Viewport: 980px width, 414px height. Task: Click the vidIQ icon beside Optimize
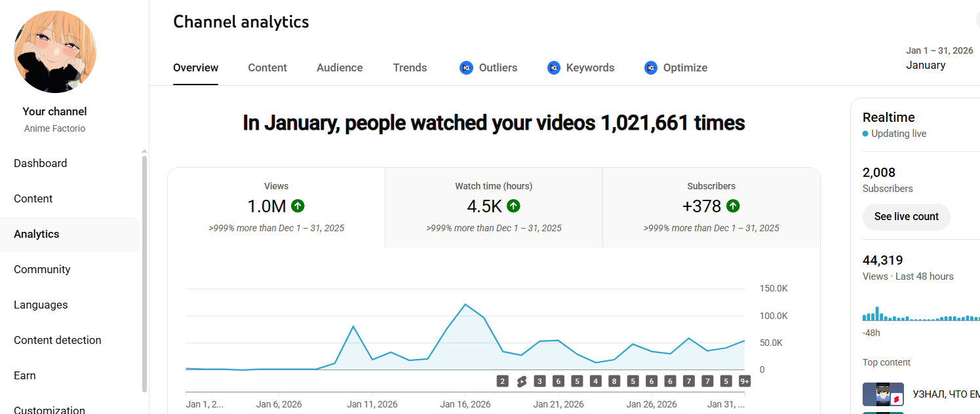[651, 67]
